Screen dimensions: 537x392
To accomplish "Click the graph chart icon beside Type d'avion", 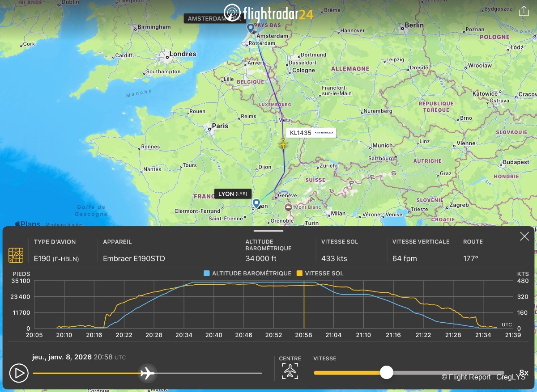I will (x=16, y=255).
